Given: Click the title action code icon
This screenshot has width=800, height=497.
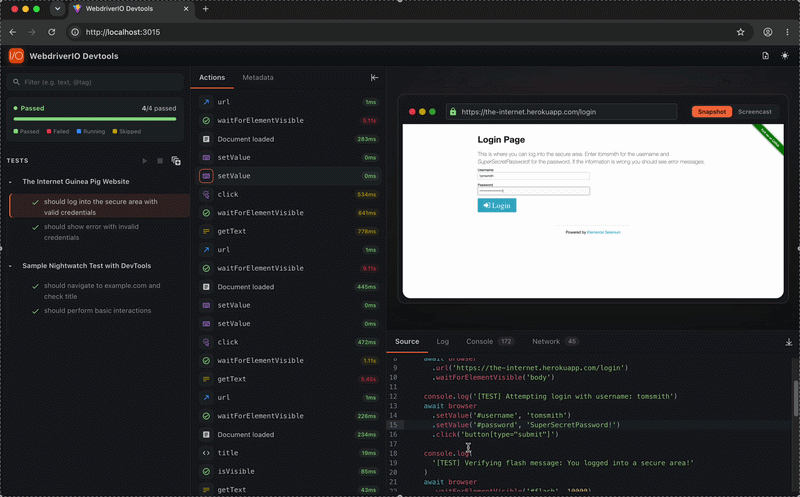Looking at the screenshot, I should click(206, 453).
